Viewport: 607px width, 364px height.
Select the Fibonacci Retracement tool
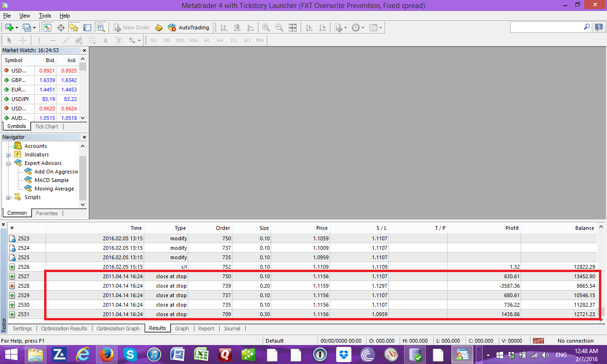click(92, 40)
